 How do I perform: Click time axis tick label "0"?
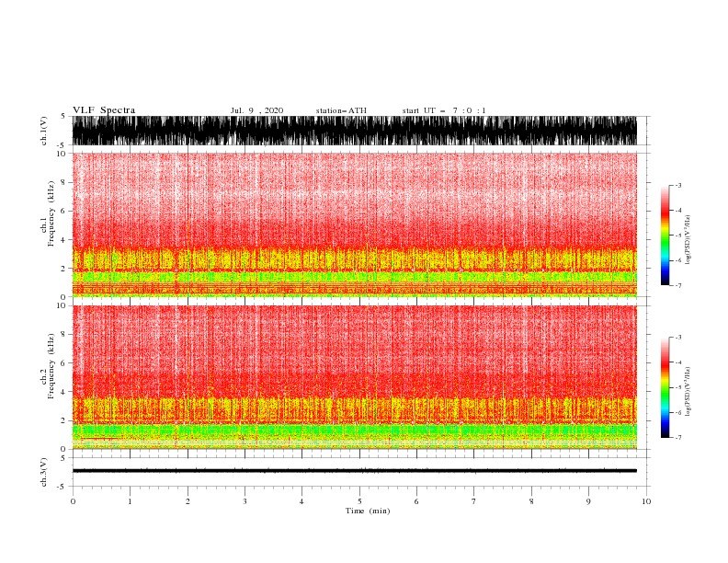point(73,501)
